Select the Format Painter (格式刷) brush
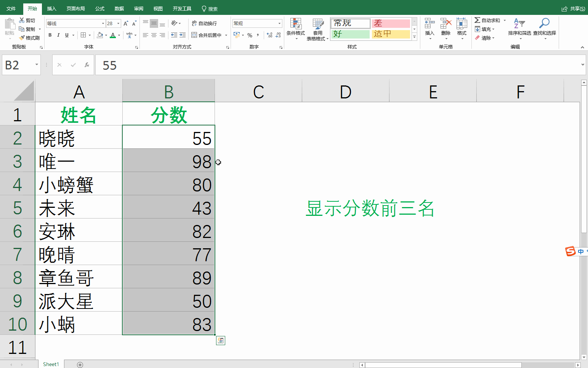The image size is (588, 368). [22, 38]
